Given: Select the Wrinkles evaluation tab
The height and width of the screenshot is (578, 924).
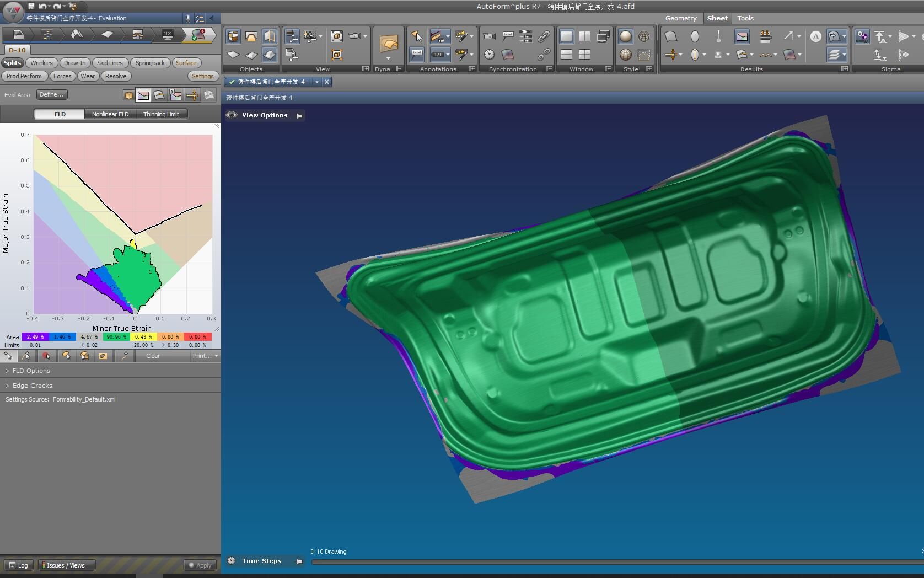Looking at the screenshot, I should [x=41, y=63].
